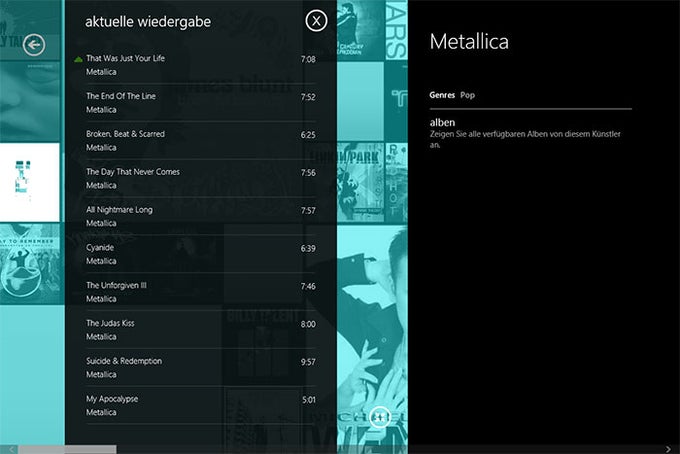Click the pause button on album art
The height and width of the screenshot is (454, 680).
point(379,417)
